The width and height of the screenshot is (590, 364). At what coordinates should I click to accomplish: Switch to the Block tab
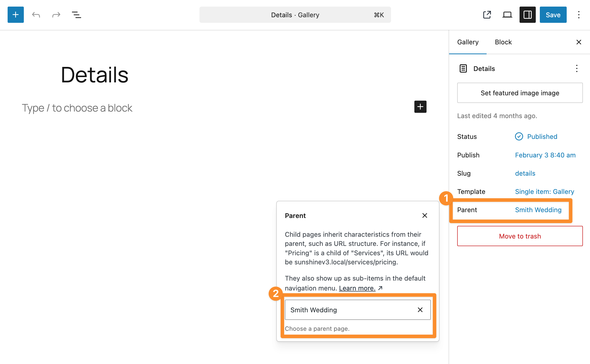(503, 42)
